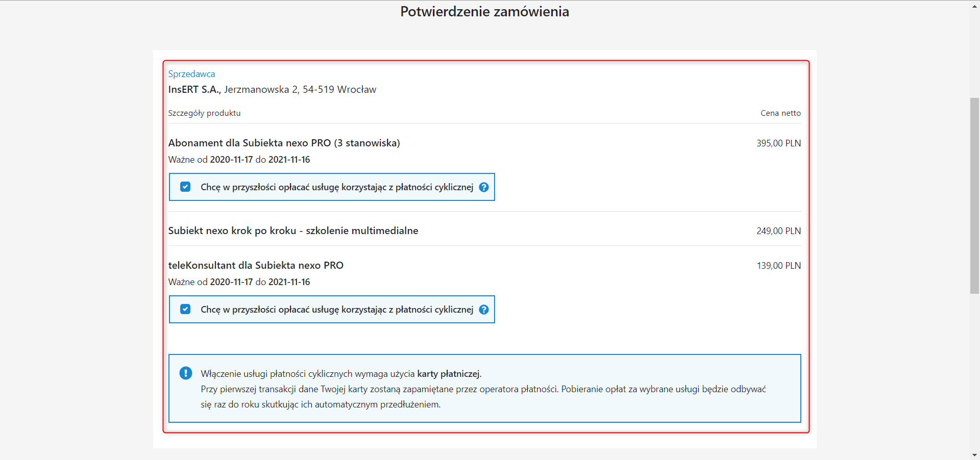Viewport: 980px width, 460px height.
Task: Uncheck recurring payment for Abonament Subiekt nexo PRO
Action: [x=185, y=187]
